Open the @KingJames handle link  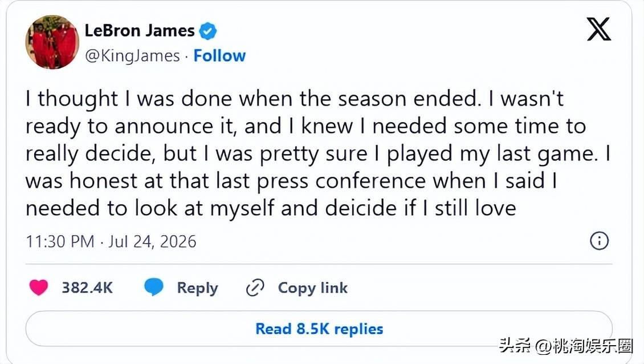click(132, 56)
